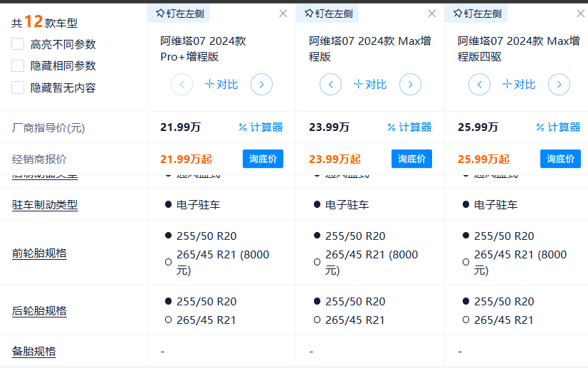Enable 隐藏相同参数 checkbox

(18, 65)
